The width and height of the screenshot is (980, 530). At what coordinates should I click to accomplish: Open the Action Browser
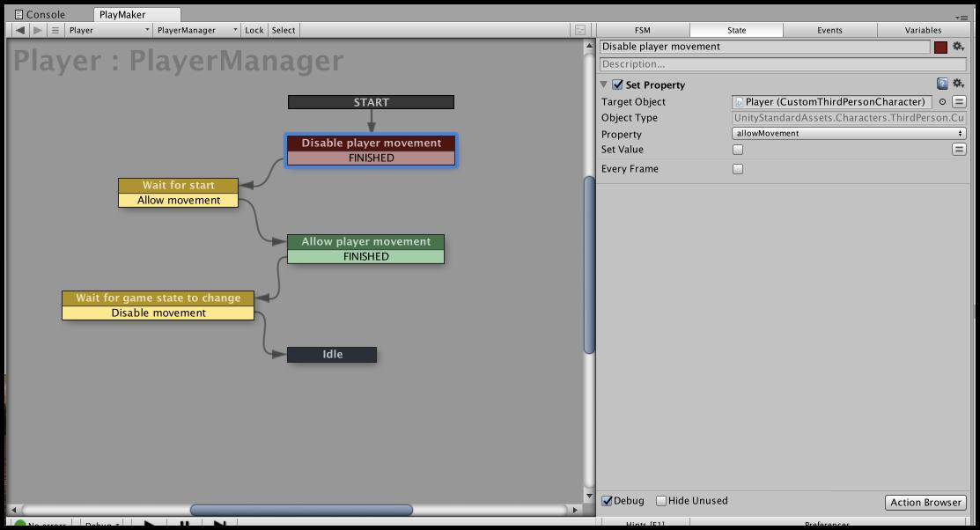925,503
